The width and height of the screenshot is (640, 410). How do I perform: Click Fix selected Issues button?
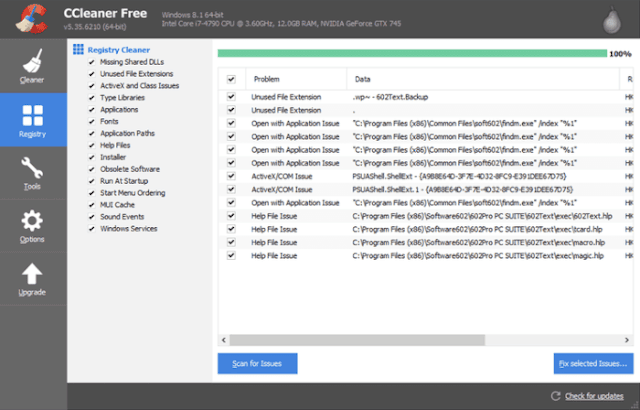(x=593, y=363)
